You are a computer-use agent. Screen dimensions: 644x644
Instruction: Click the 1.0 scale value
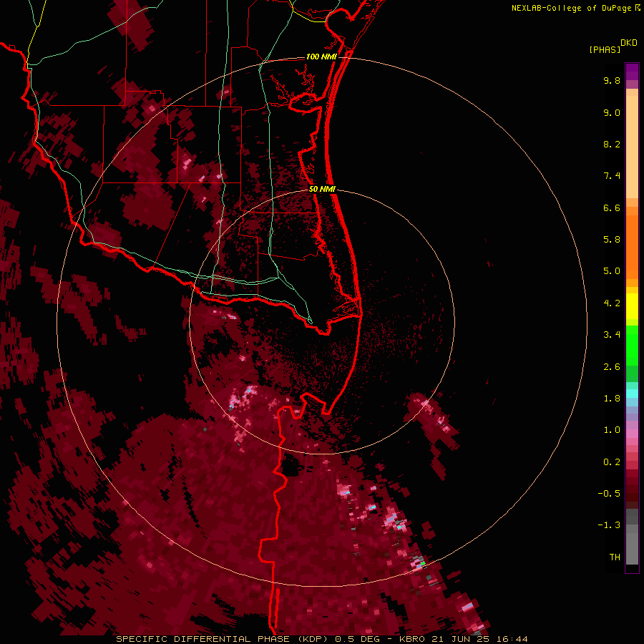click(612, 430)
